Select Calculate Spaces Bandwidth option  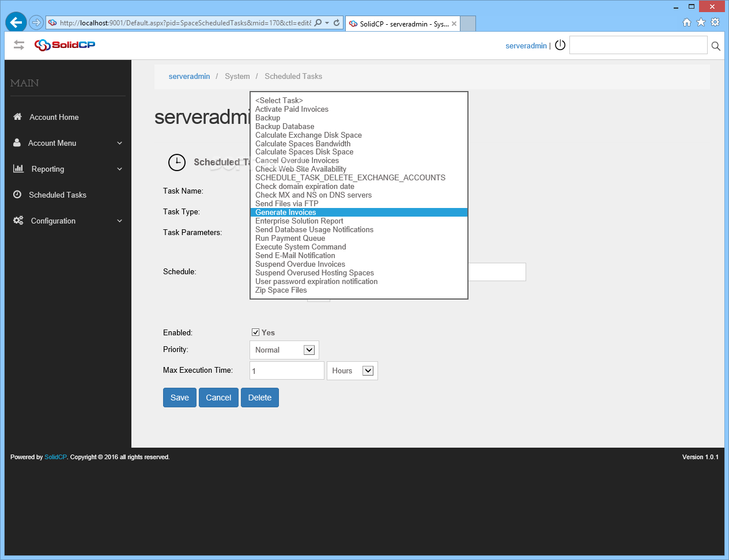point(358,143)
